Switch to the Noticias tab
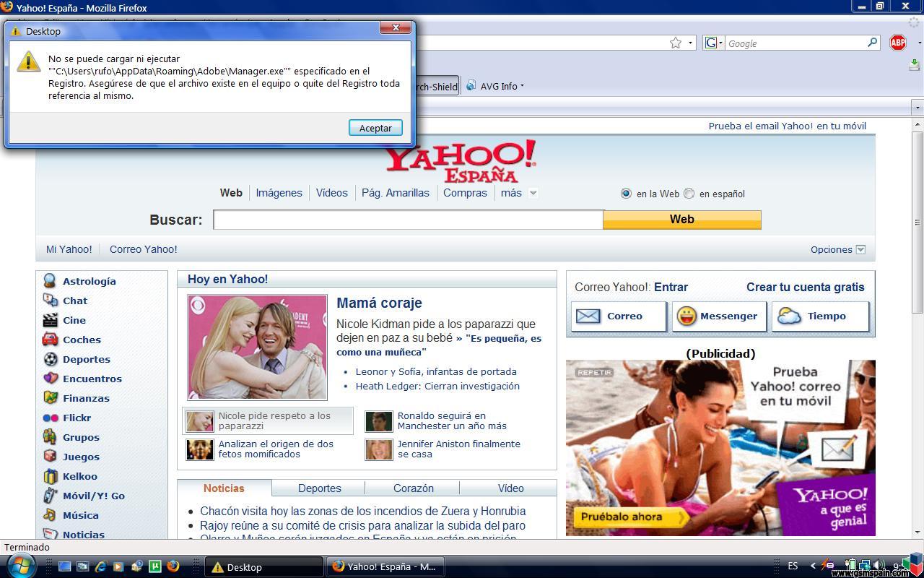Image resolution: width=924 pixels, height=578 pixels. [x=224, y=488]
